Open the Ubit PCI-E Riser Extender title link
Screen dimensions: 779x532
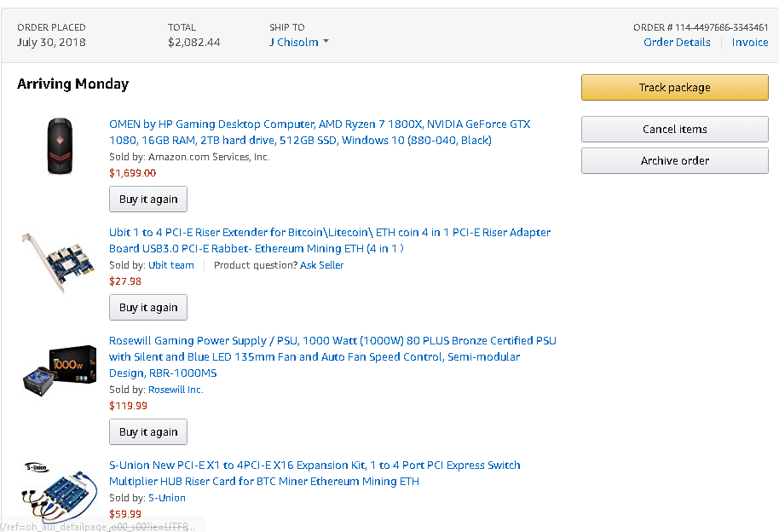[330, 233]
